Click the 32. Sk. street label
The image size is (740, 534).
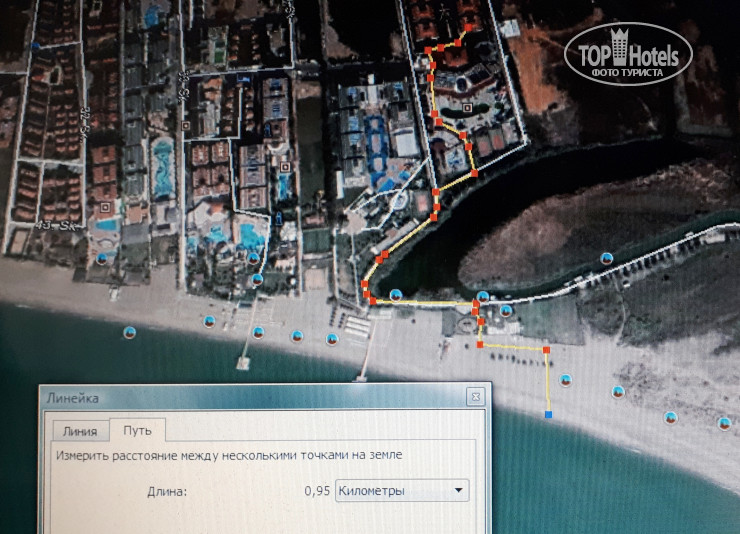[x=83, y=125]
